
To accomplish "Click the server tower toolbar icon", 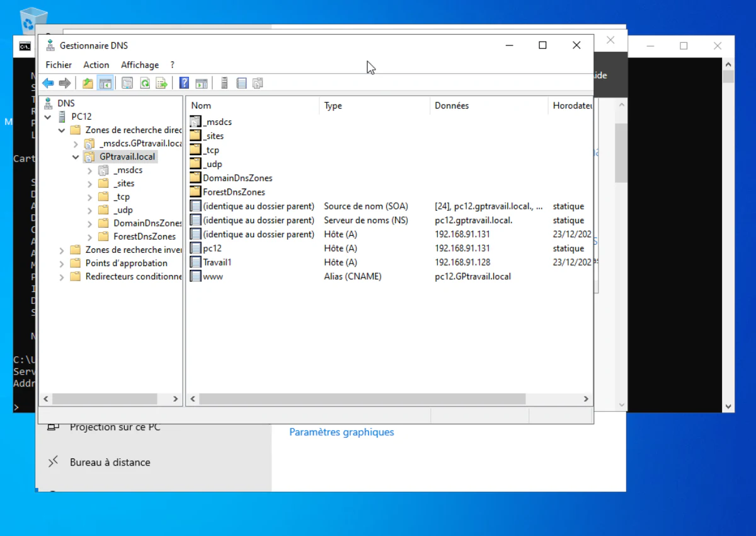I will pyautogui.click(x=224, y=83).
